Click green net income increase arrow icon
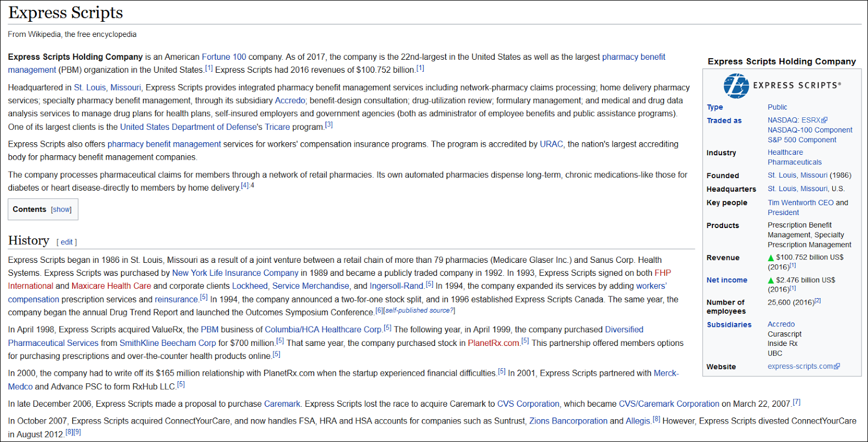 tap(771, 280)
